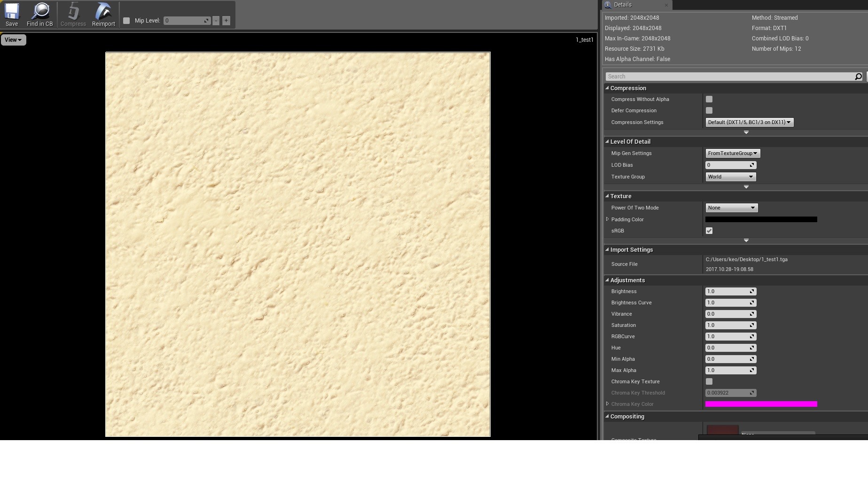This screenshot has width=868, height=481.
Task: Click the black Padding Color swatch
Action: (761, 219)
